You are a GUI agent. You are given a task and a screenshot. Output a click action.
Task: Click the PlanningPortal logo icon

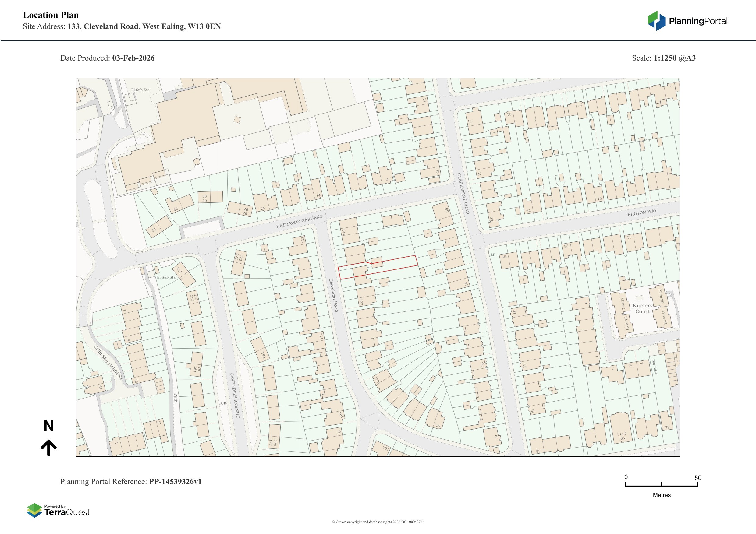(657, 21)
